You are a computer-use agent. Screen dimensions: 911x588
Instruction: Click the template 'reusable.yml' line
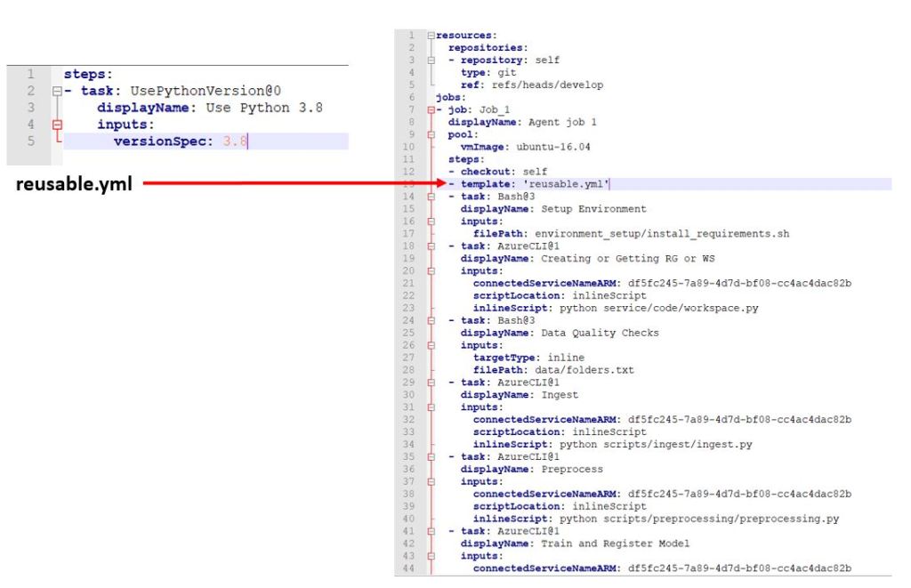[x=534, y=184]
